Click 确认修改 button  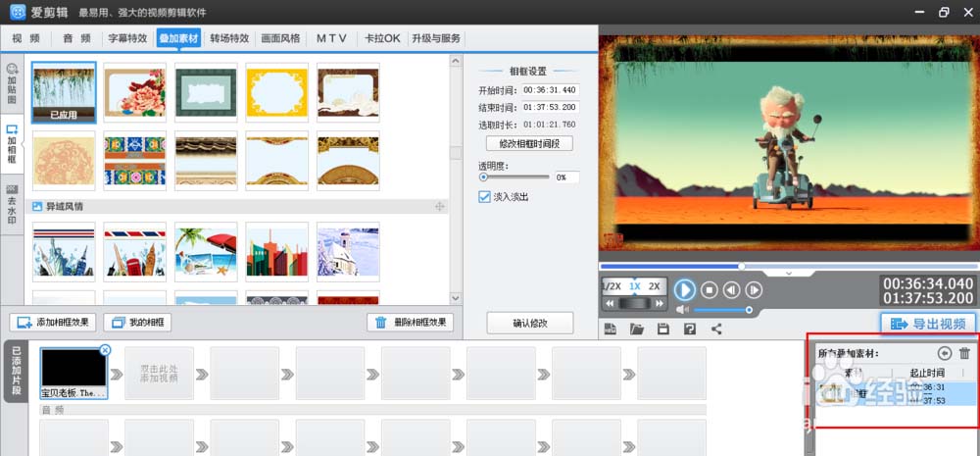coord(530,324)
